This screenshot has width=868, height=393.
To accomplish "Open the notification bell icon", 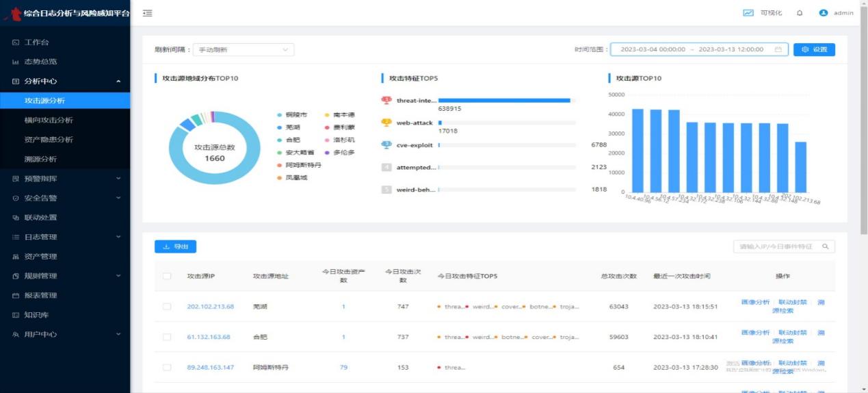I will pyautogui.click(x=800, y=13).
